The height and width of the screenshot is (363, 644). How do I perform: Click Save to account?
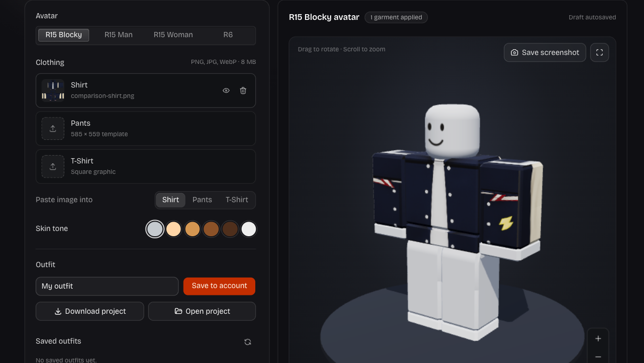click(219, 286)
